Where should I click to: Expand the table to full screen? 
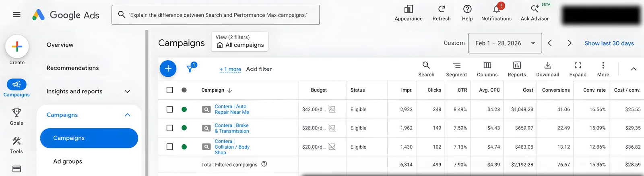point(578,69)
